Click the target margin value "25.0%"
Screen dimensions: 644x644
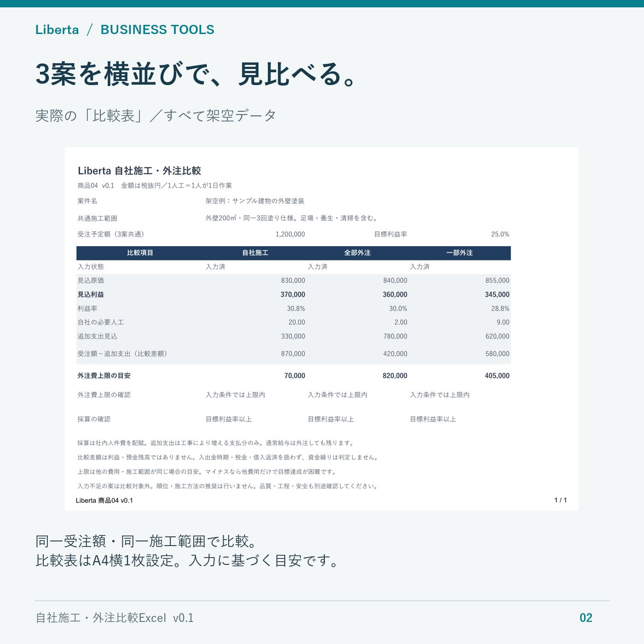500,234
